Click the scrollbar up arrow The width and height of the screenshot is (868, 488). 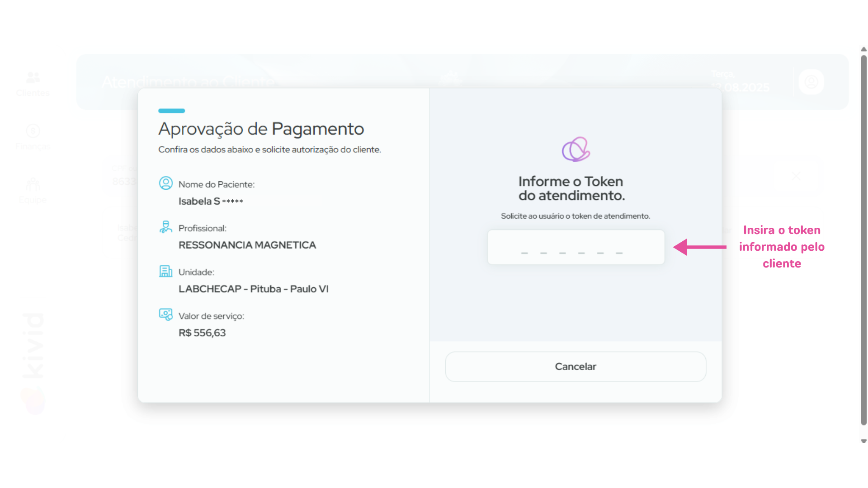click(863, 49)
